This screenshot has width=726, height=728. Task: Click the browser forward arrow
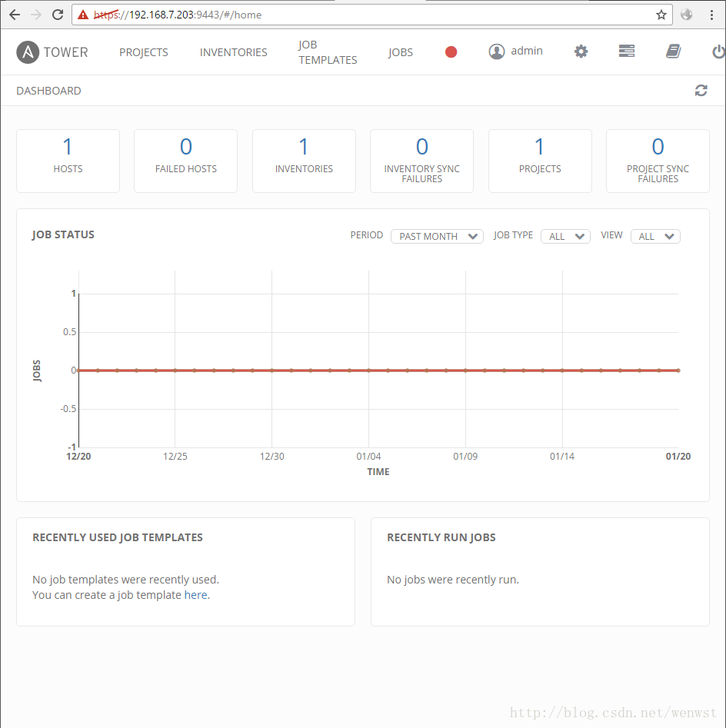click(36, 15)
